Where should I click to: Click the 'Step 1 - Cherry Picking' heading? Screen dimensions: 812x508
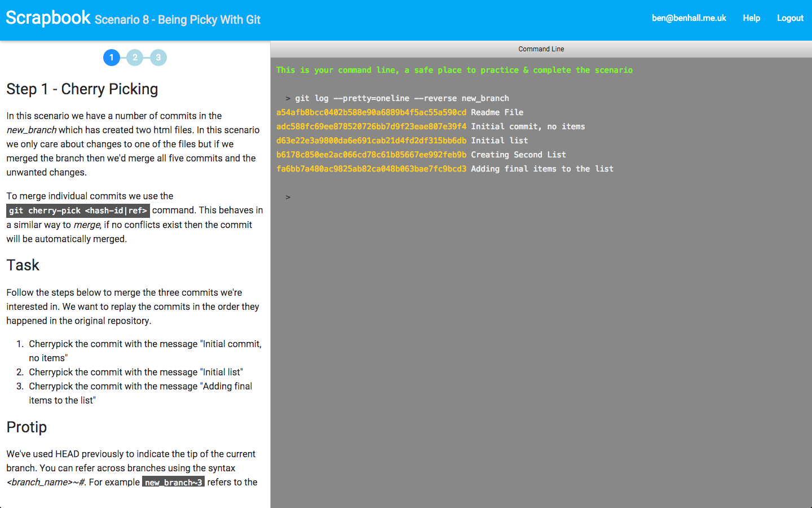[82, 89]
